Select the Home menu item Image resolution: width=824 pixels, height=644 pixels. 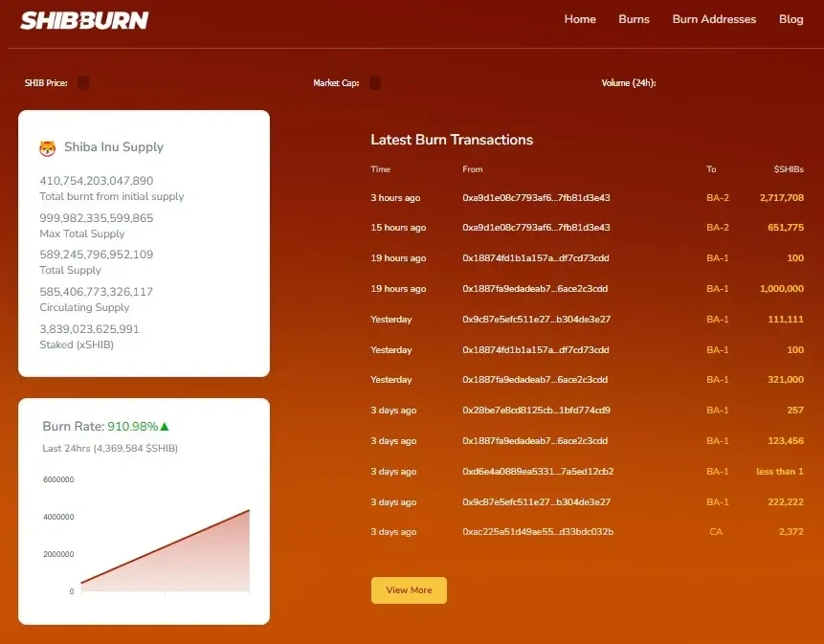580,19
